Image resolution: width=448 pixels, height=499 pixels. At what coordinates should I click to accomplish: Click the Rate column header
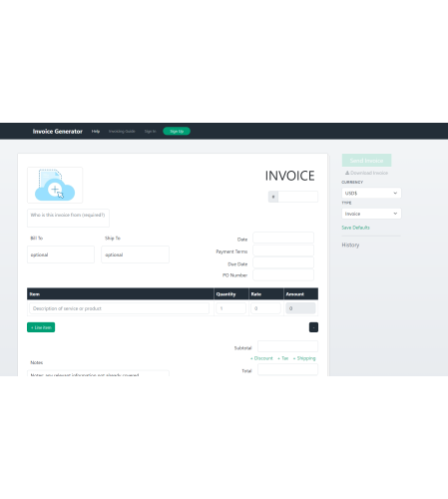pos(256,294)
